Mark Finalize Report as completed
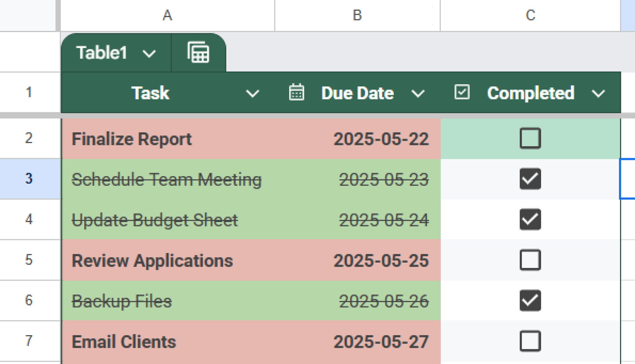 click(x=530, y=138)
